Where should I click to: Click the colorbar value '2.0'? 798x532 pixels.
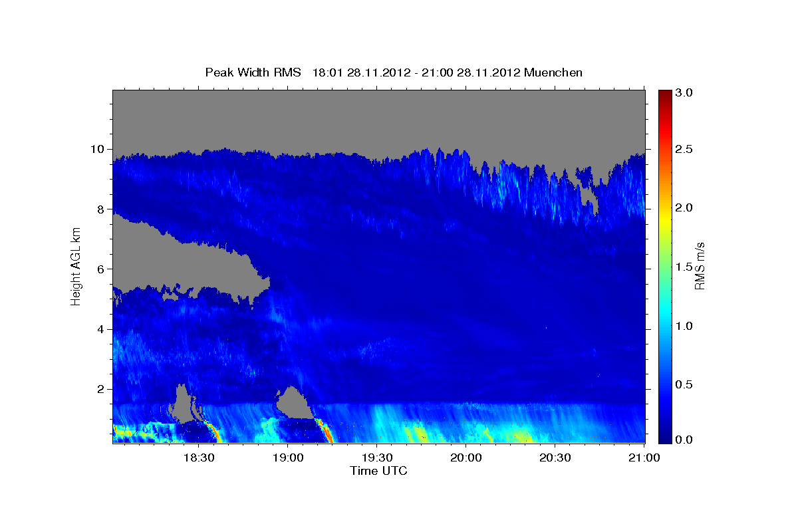[x=684, y=207]
